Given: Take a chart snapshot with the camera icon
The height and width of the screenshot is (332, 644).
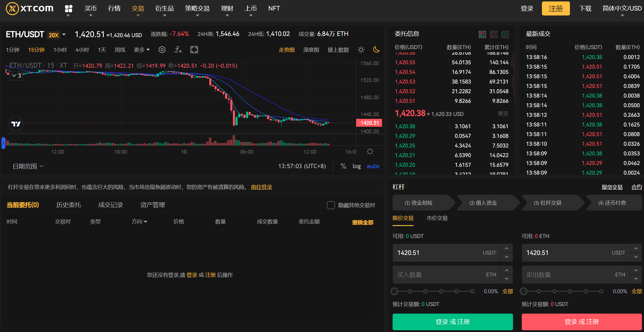Looking at the screenshot, I should pyautogui.click(x=162, y=50).
